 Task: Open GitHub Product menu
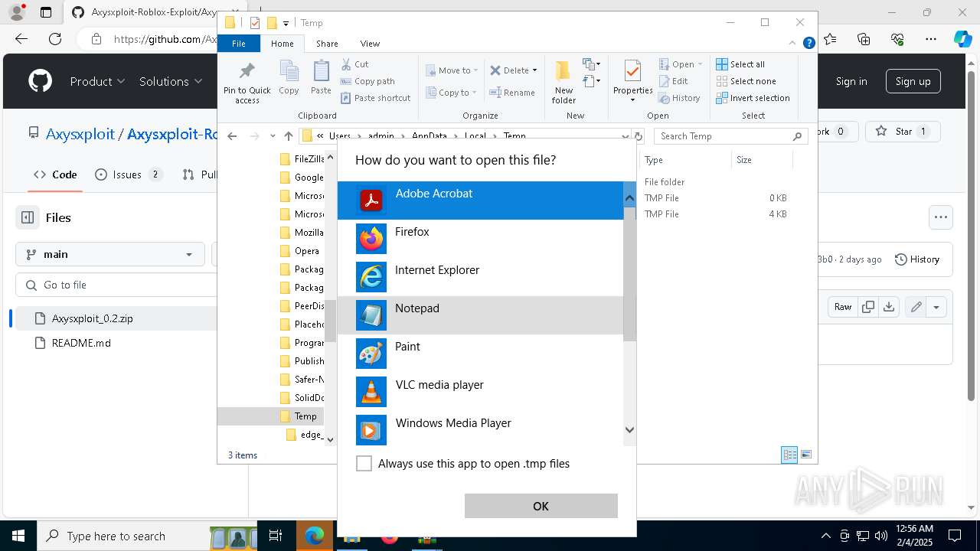(97, 81)
